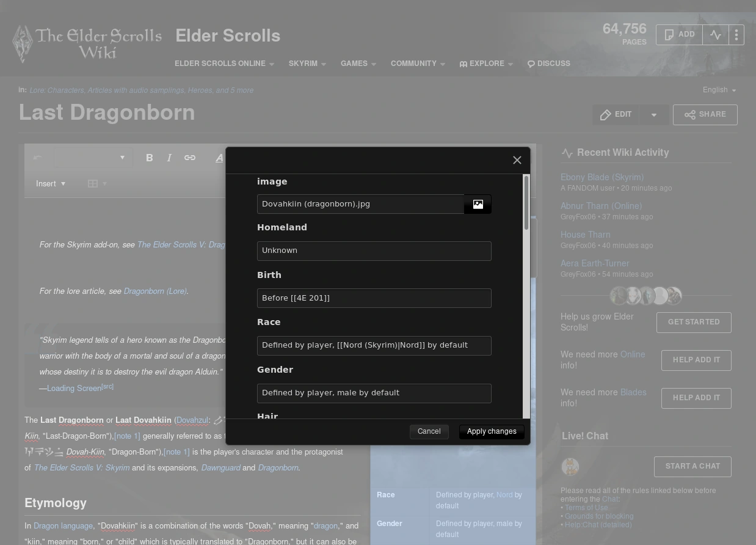This screenshot has width=756, height=545.
Task: Open the Community navigation menu
Action: pos(417,64)
